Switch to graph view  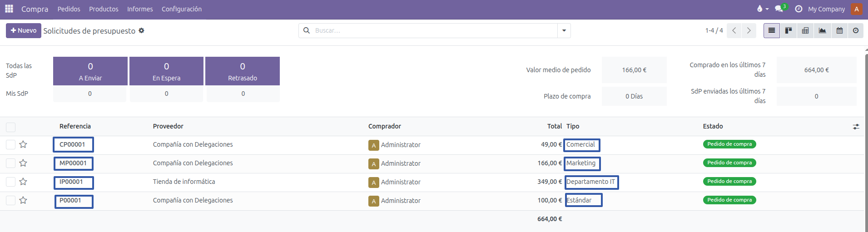(x=822, y=30)
